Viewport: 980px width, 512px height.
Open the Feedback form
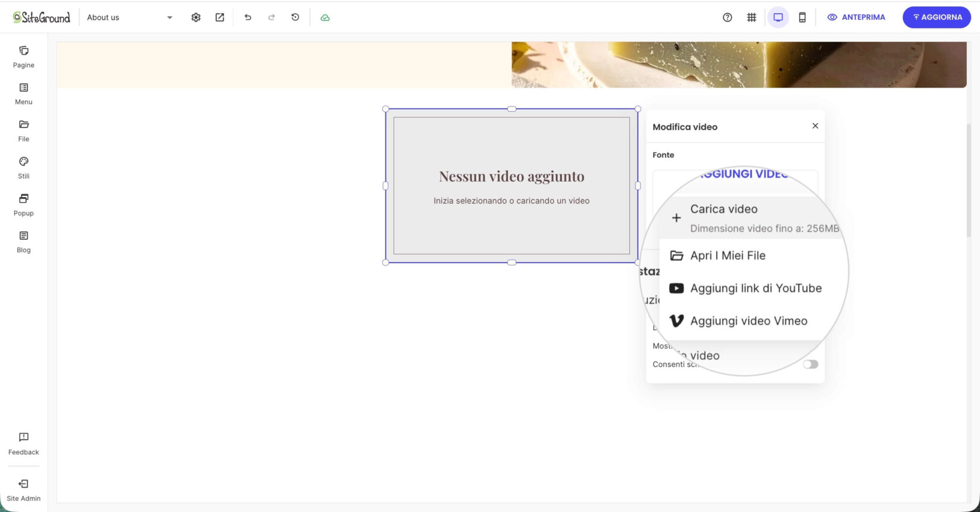point(24,444)
